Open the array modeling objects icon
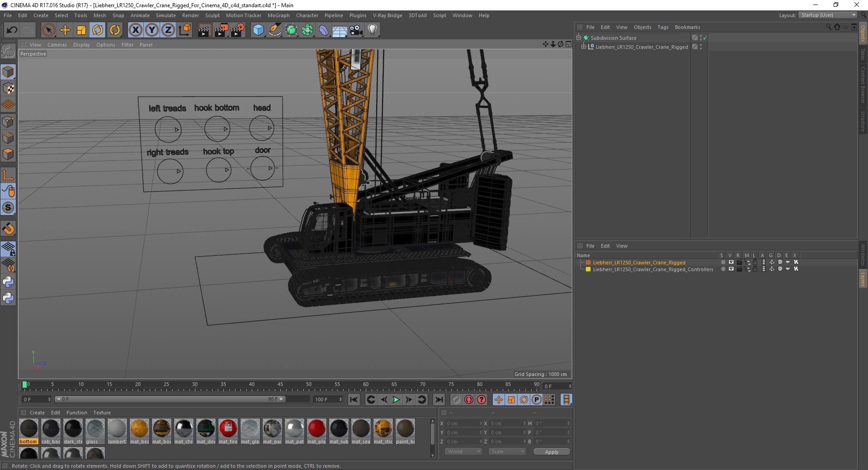Screen dimensions: 868x470 307,30
